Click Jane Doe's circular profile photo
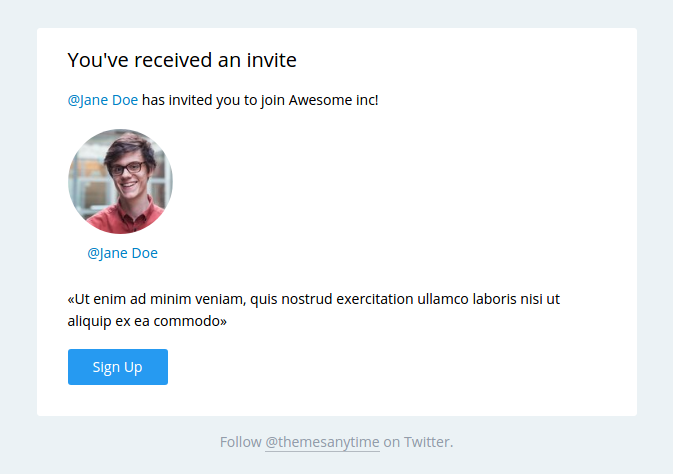This screenshot has height=474, width=673. [120, 181]
